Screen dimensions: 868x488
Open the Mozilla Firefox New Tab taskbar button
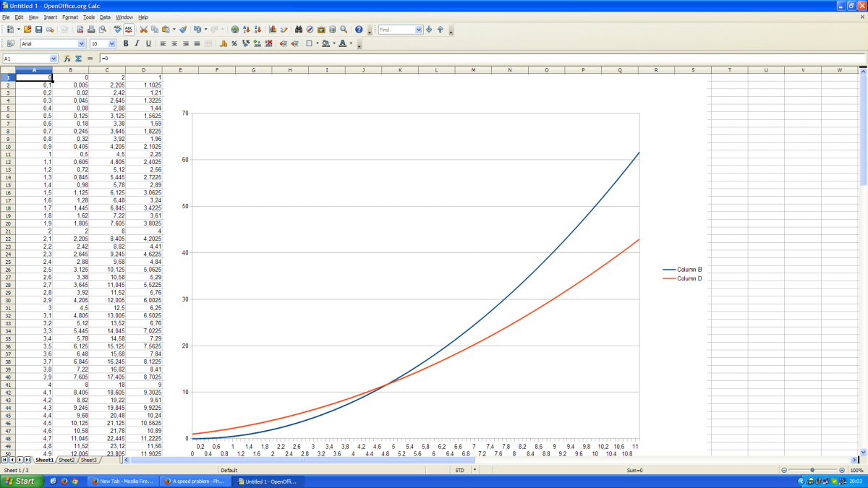pyautogui.click(x=120, y=481)
